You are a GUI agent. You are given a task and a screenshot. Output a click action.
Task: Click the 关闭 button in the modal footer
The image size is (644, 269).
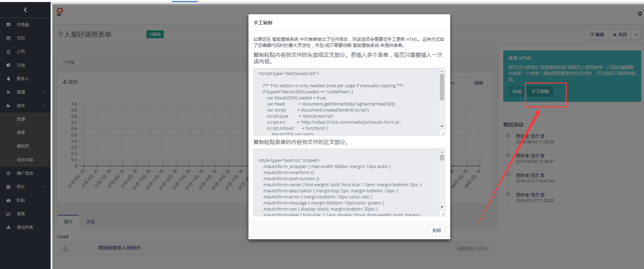[436, 230]
